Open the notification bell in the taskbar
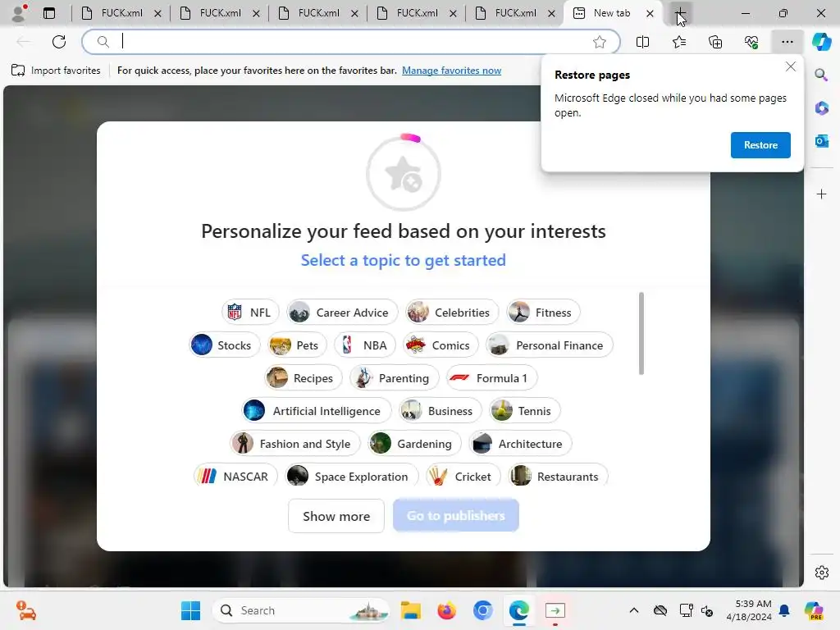This screenshot has width=840, height=630. pos(784,610)
